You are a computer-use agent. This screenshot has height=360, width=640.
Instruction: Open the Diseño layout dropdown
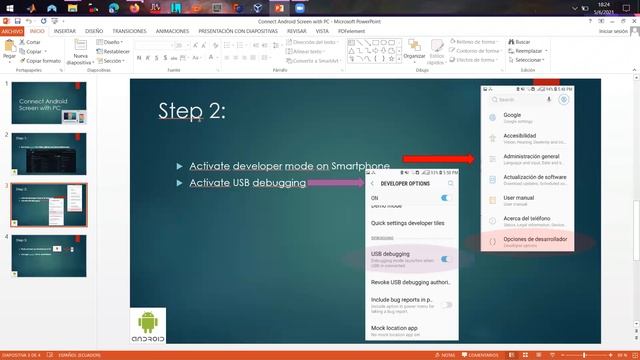click(110, 42)
